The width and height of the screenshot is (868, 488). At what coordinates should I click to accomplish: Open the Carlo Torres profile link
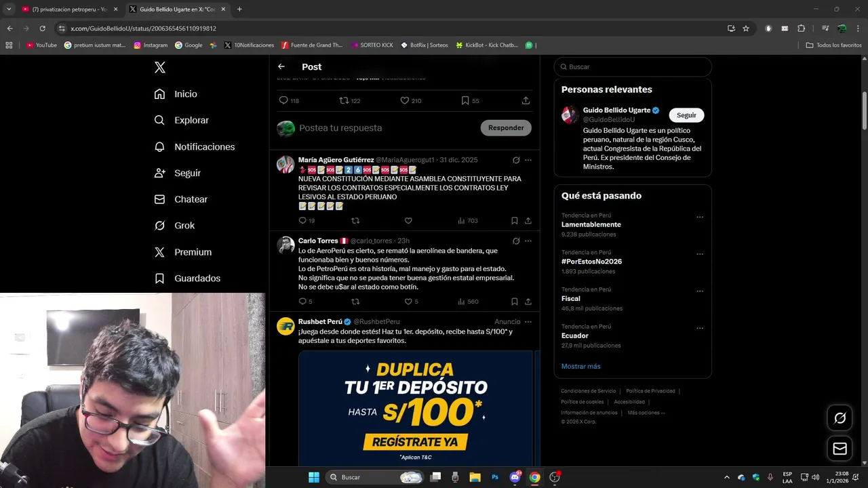point(318,241)
